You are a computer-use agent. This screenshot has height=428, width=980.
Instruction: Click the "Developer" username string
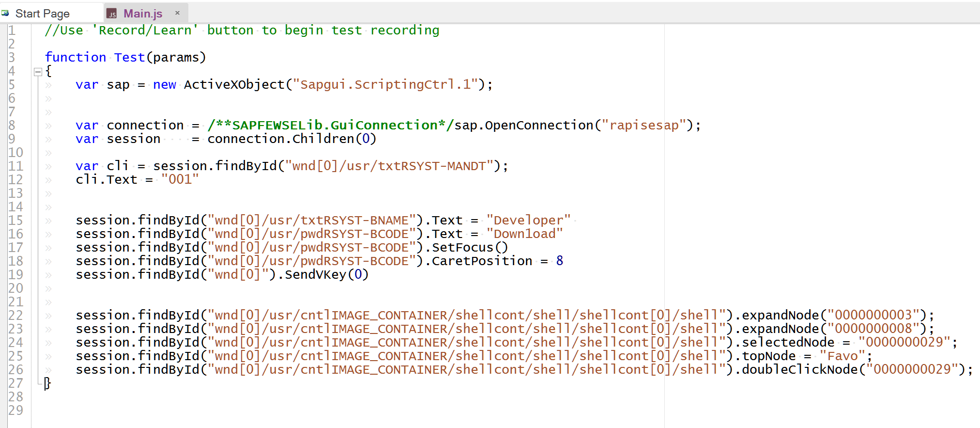[x=528, y=221]
